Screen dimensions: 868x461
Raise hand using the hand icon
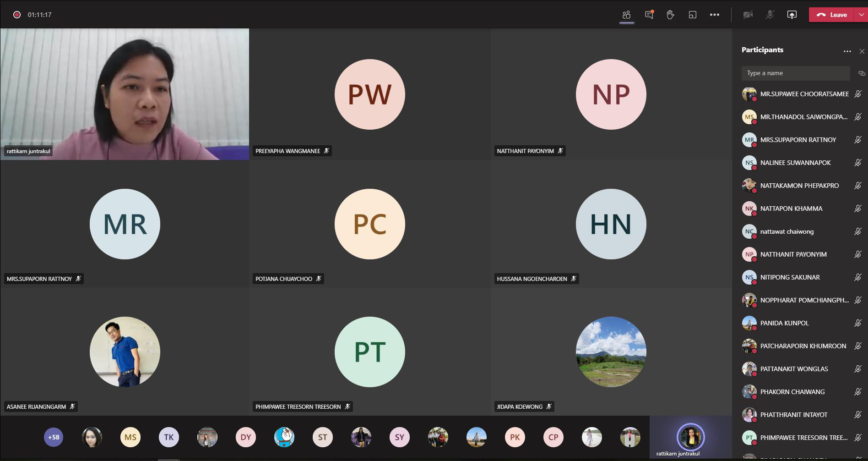coord(671,15)
